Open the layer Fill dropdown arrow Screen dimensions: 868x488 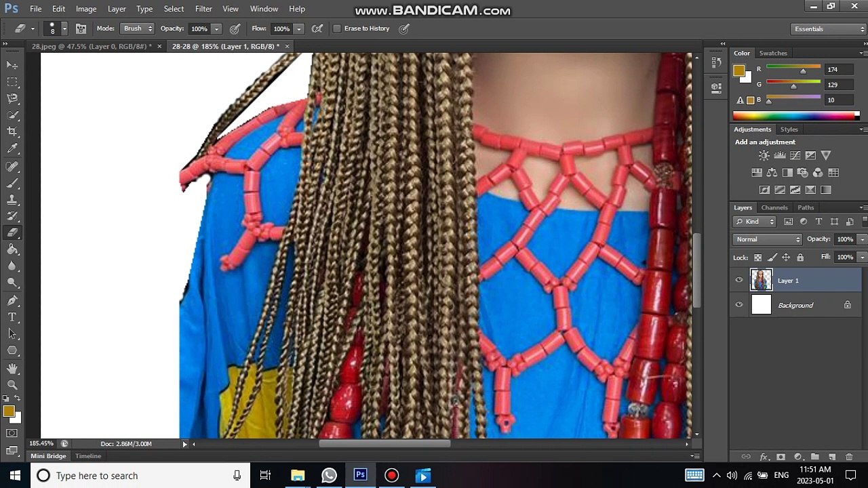tap(862, 258)
